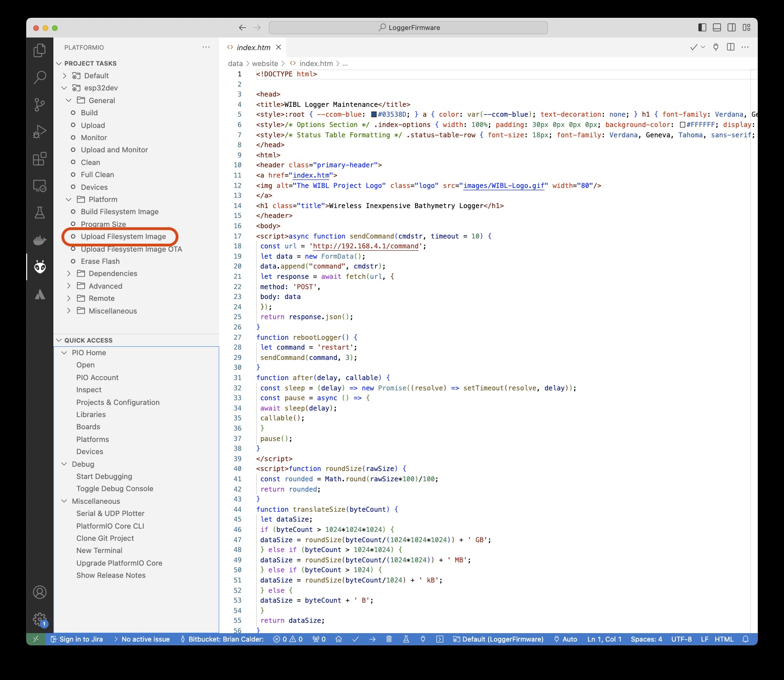784x680 pixels.
Task: Click the data breadcrumb
Action: click(235, 63)
